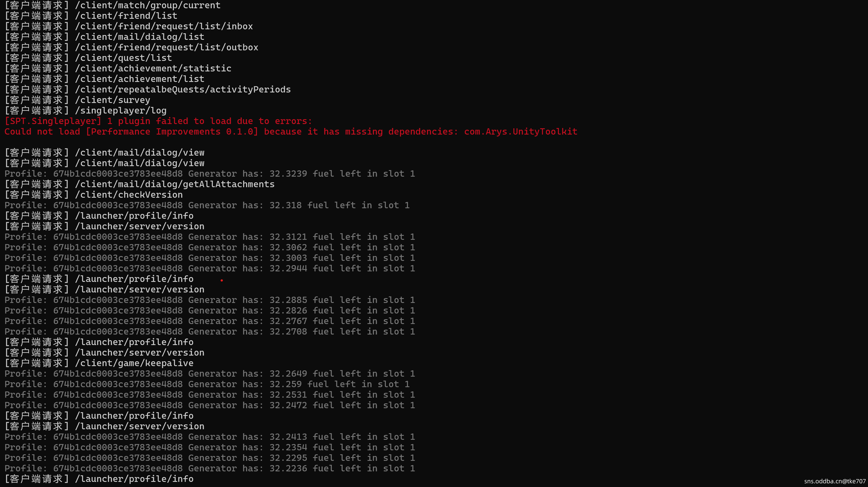Click the /client/match/group/current log line

(147, 5)
